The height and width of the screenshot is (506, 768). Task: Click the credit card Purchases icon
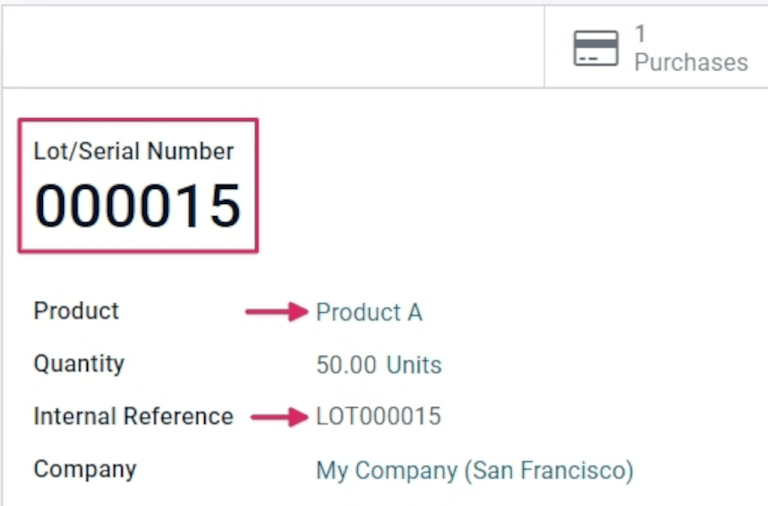[596, 48]
